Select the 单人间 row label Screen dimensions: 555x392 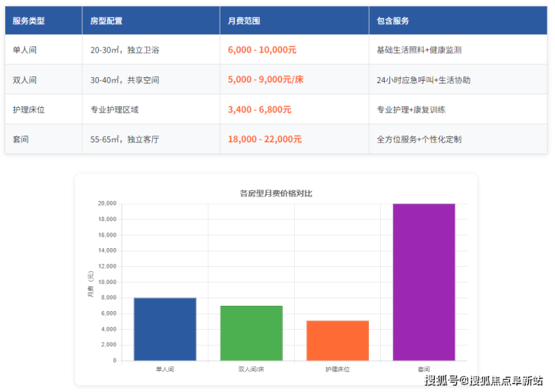tap(25, 50)
